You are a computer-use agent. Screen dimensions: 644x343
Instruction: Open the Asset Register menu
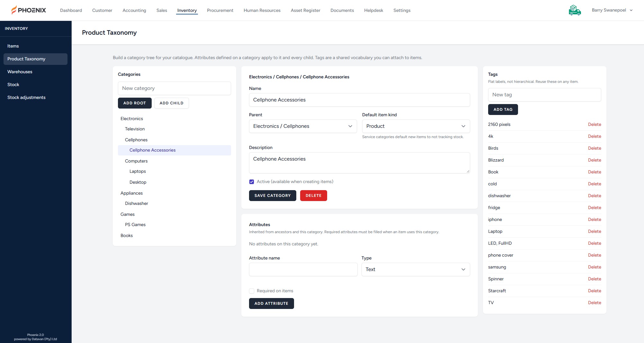click(x=305, y=10)
